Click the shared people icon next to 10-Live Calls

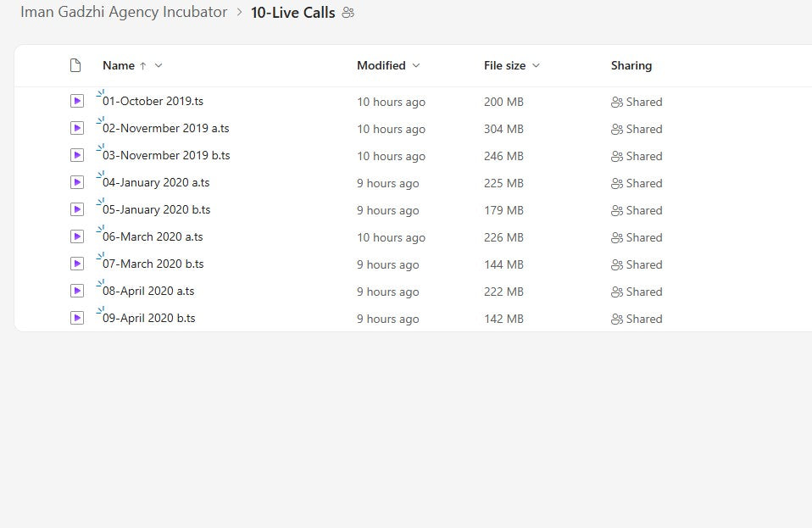coord(348,13)
